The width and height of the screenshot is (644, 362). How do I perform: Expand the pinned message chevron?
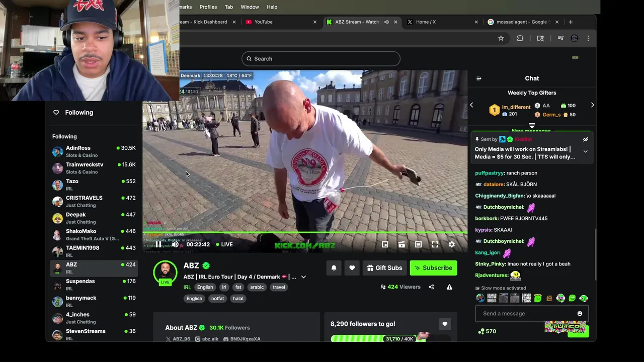585,151
